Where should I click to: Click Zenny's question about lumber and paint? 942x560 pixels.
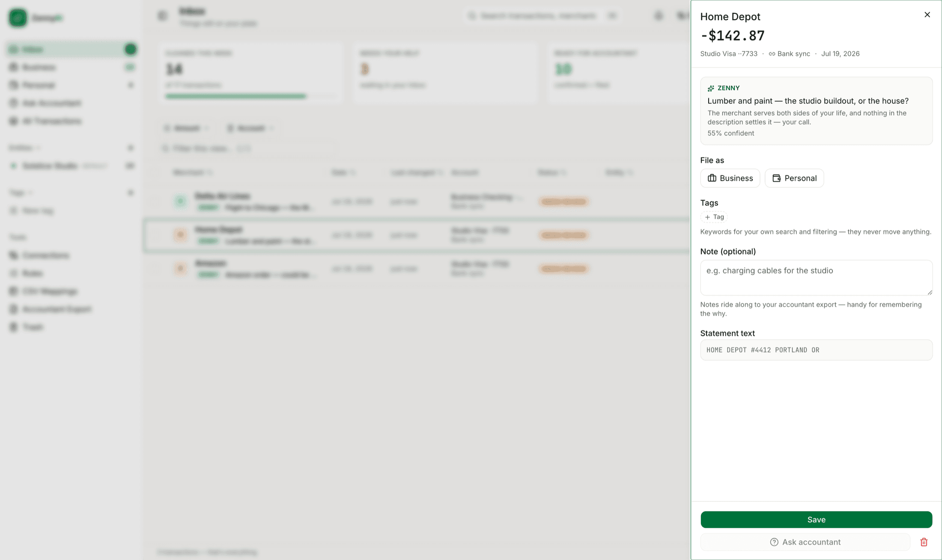808,101
